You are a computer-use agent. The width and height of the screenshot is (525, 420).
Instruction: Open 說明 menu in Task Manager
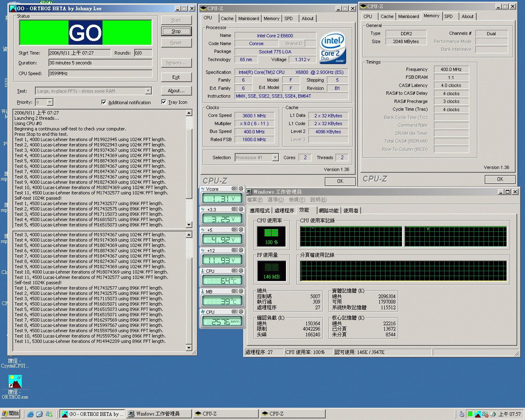(x=318, y=200)
